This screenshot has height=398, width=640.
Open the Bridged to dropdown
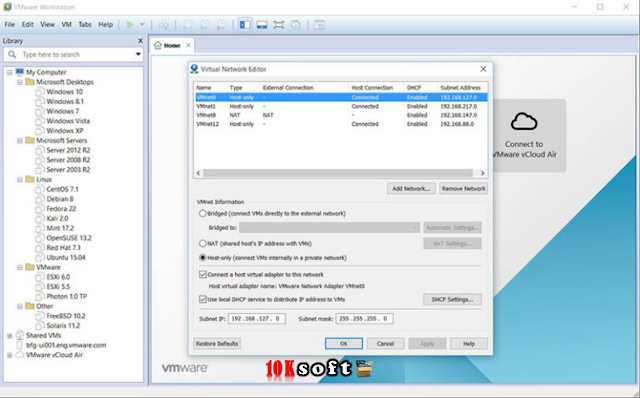[x=329, y=227]
